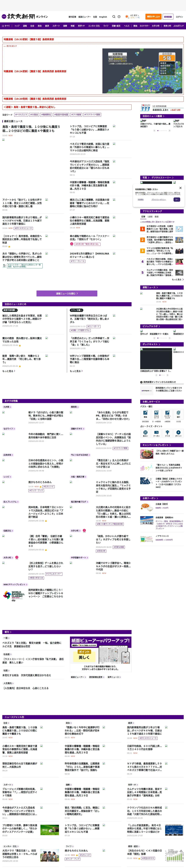Go to the Yomiuri Shimbun Online logo home
Viewport: 186px width, 868px height.
tap(25, 16)
